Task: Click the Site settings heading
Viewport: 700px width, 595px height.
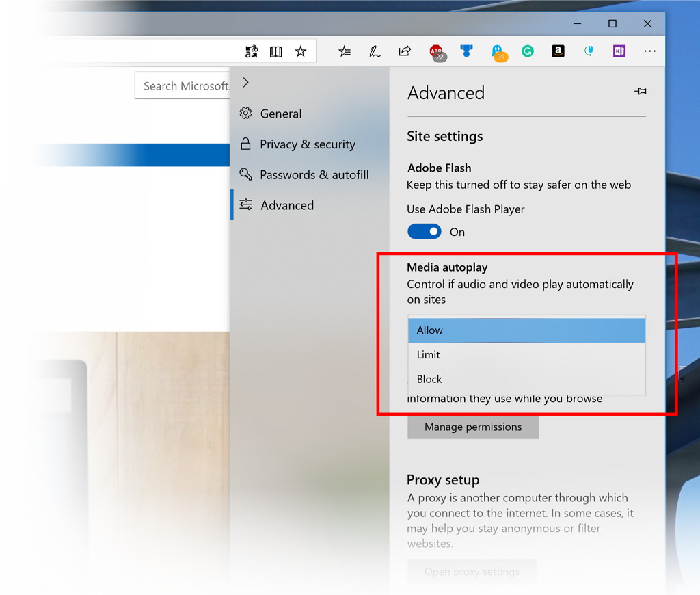Action: 444,136
